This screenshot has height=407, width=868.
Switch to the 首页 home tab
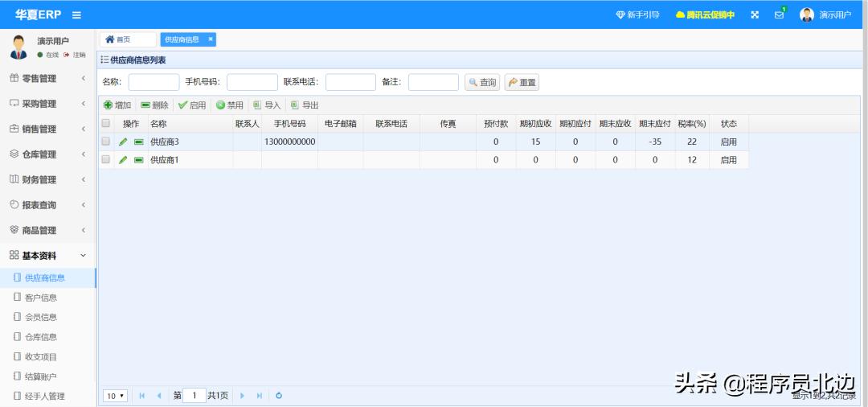point(128,39)
